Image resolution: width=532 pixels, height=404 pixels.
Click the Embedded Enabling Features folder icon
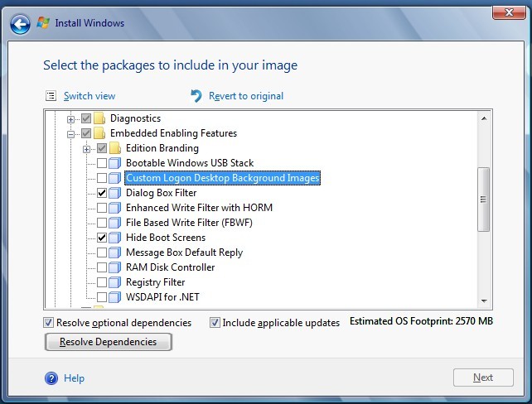click(99, 133)
